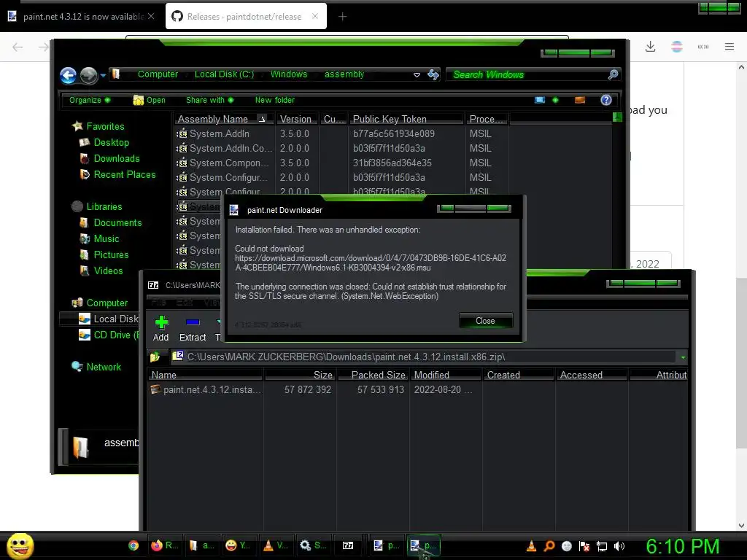Viewport: 747px width, 560px height.
Task: Select Local Disk in navigation pane
Action: point(109,319)
